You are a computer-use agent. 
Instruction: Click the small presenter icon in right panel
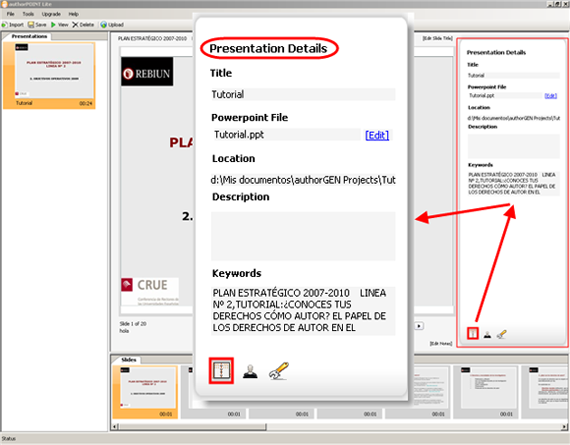pos(487,334)
